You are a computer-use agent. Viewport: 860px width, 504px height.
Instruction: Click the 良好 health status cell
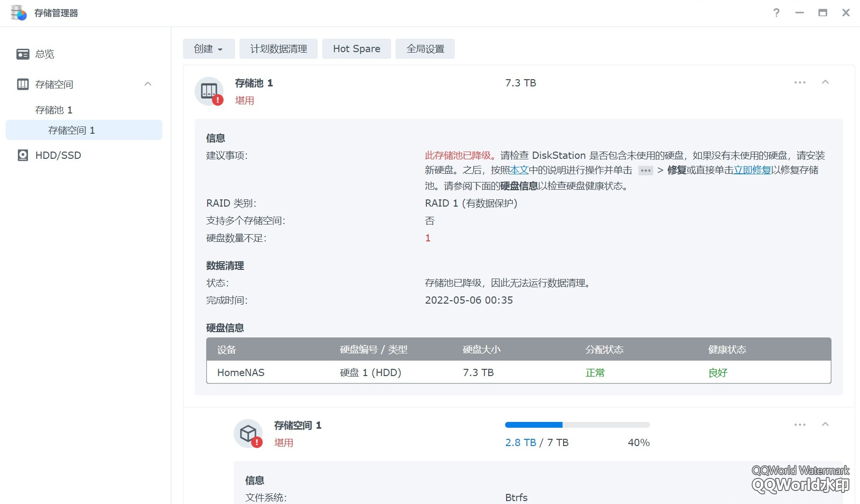click(718, 373)
